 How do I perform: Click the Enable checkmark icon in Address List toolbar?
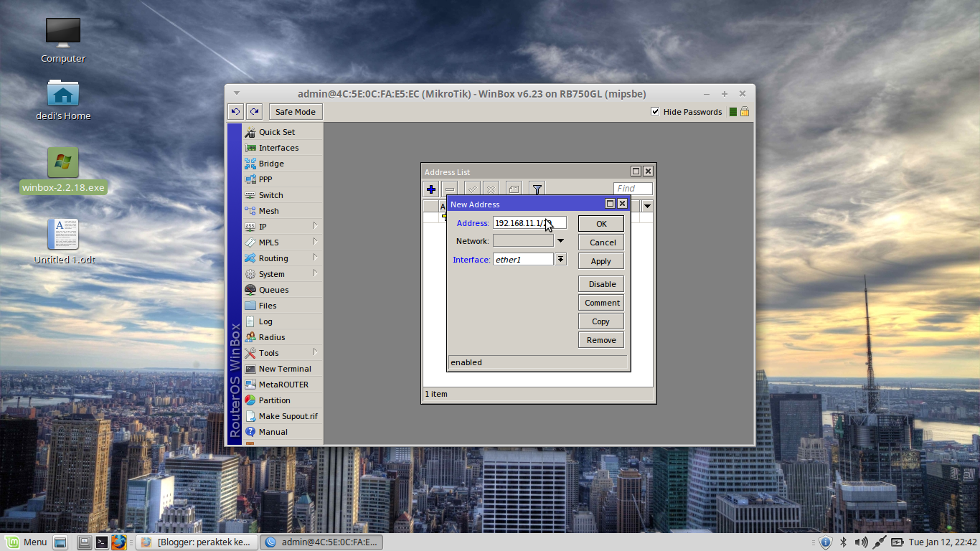[472, 189]
